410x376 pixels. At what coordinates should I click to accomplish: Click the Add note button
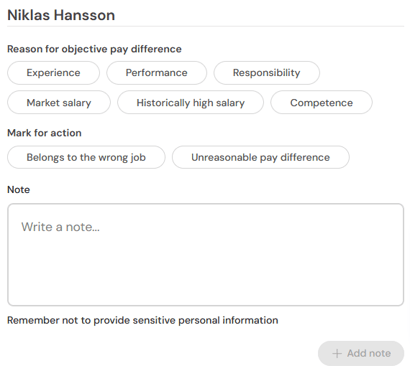pyautogui.click(x=361, y=353)
